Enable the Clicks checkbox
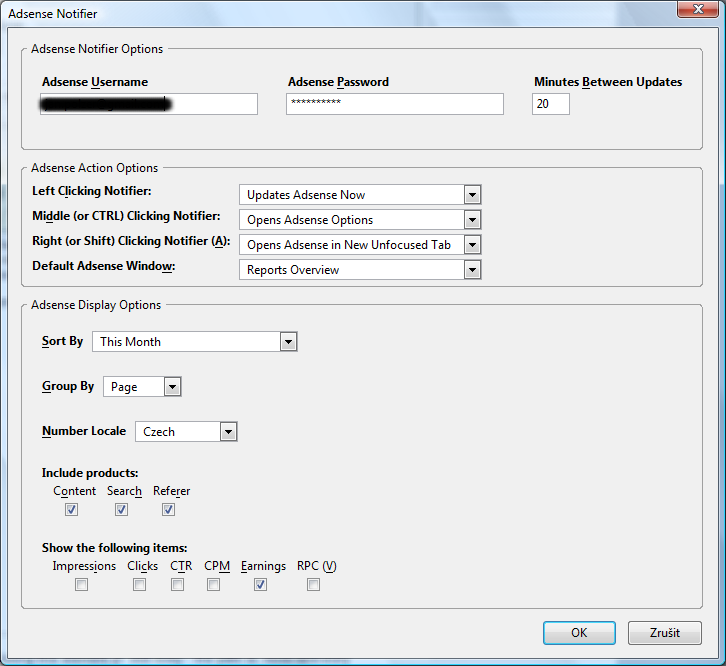 pyautogui.click(x=139, y=584)
